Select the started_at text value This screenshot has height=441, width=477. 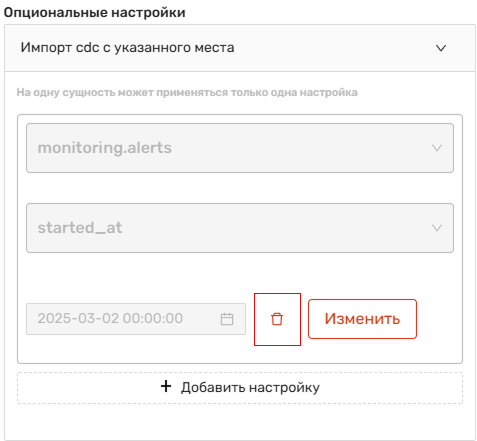pyautogui.click(x=80, y=228)
